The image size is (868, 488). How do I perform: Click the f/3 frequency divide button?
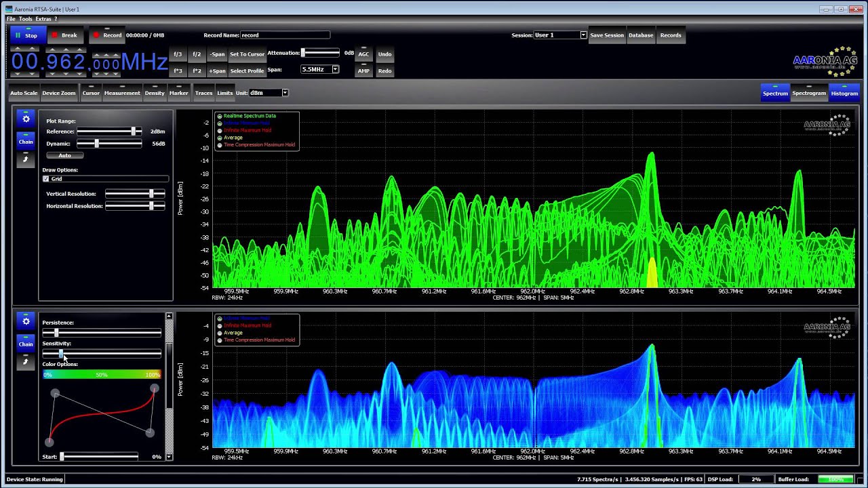(x=178, y=54)
